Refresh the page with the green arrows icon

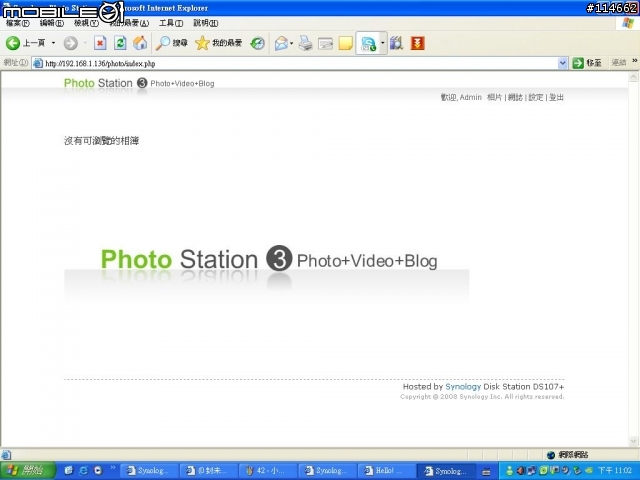(120, 43)
